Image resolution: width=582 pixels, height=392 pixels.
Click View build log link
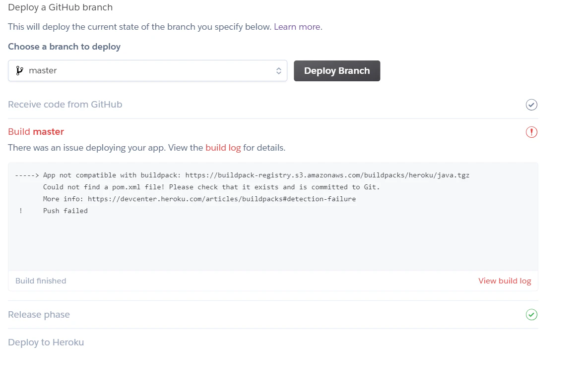(505, 280)
